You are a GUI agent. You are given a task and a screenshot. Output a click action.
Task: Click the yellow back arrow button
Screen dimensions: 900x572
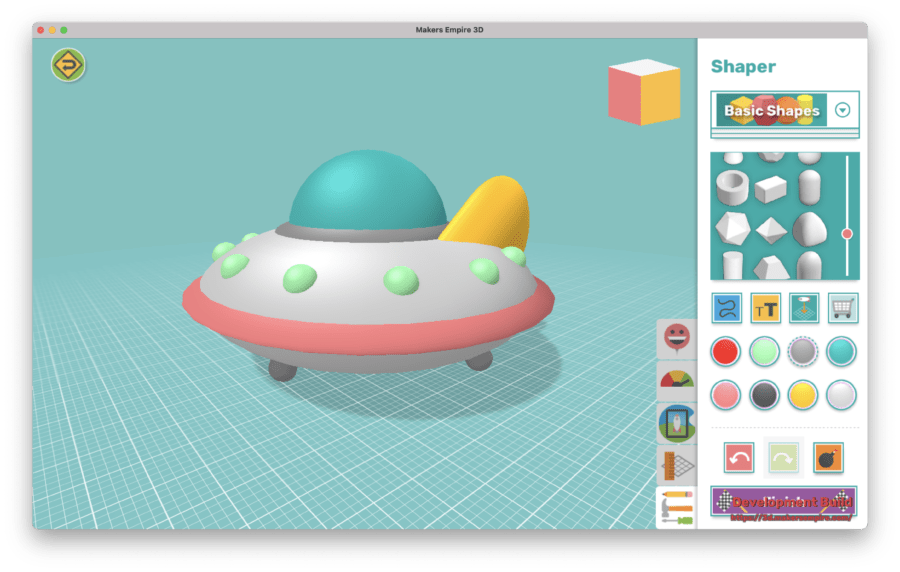68,65
